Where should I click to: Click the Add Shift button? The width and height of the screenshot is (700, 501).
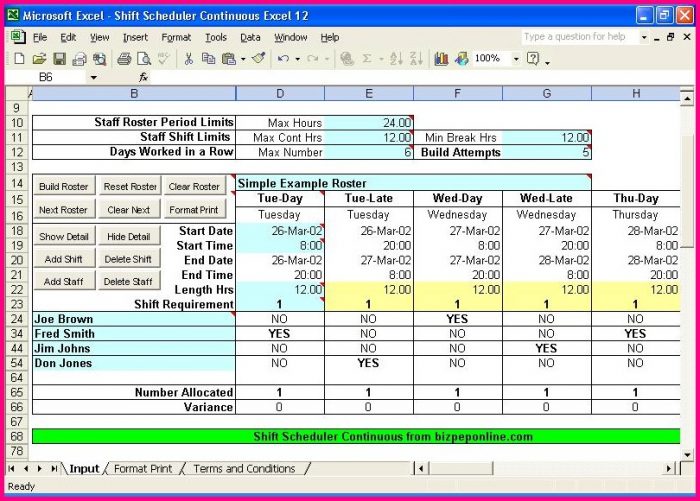[x=63, y=259]
